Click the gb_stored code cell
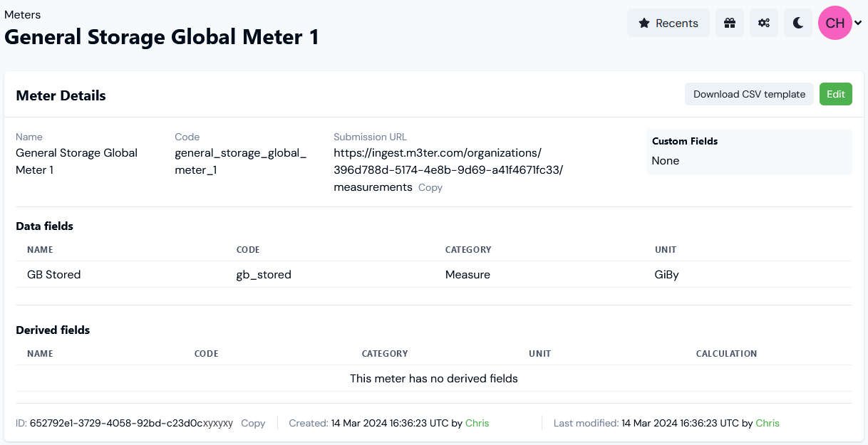Screen dimensions: 868x445 [x=264, y=274]
